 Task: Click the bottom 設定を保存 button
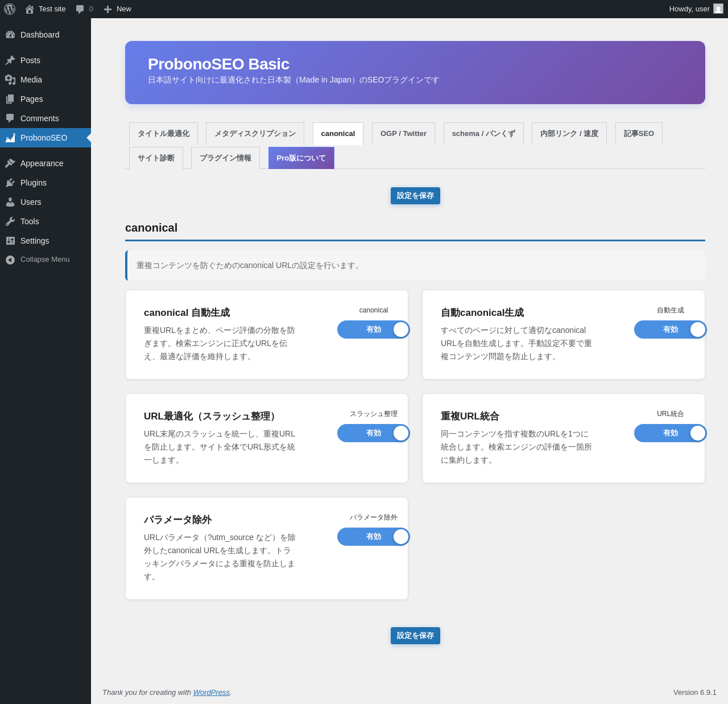415,636
